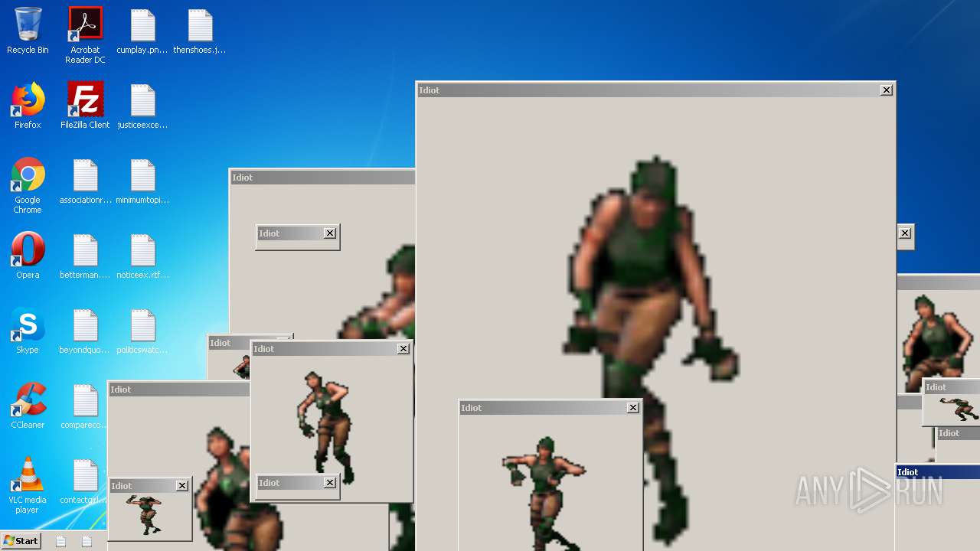Launch the CCleaner desktop shortcut
Screen dimensions: 980x551
coord(28,406)
